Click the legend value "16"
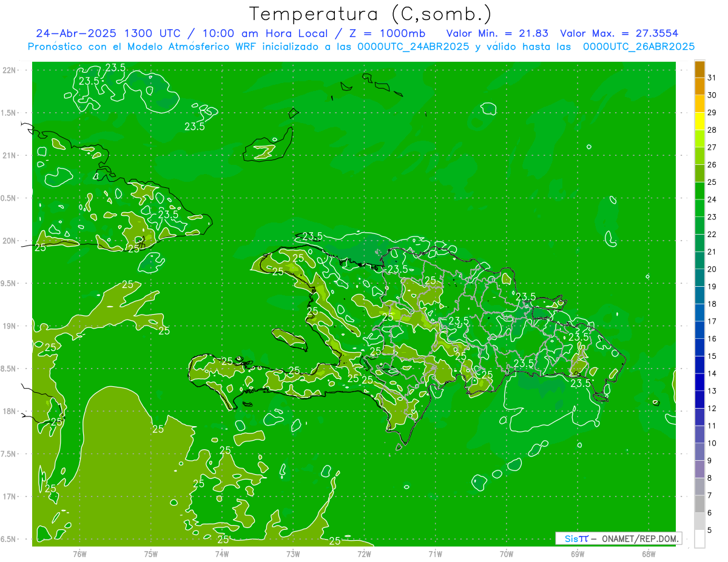Viewport: 728px width, 562px height. pos(712,339)
